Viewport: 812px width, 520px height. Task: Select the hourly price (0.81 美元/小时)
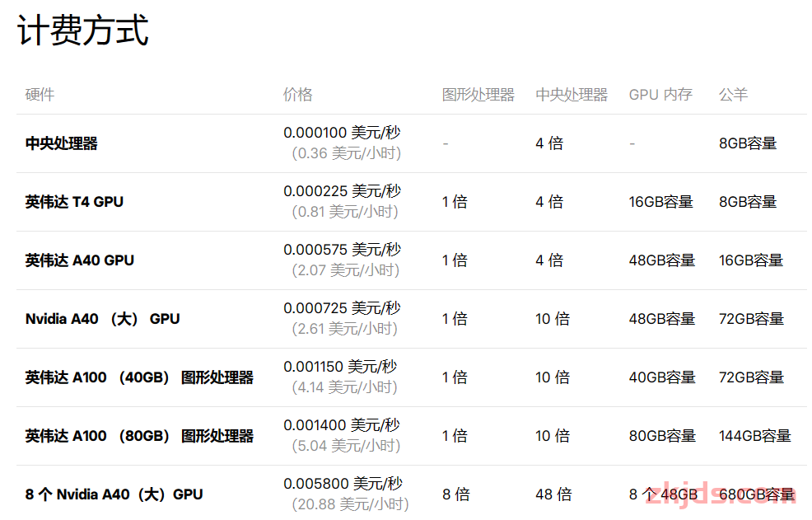(x=345, y=212)
